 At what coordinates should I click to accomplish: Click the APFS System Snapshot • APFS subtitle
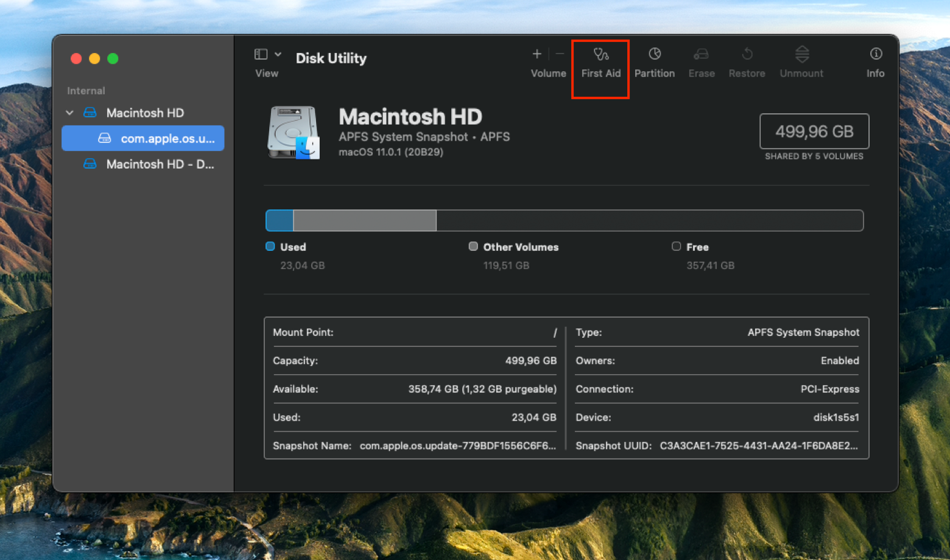tap(424, 137)
